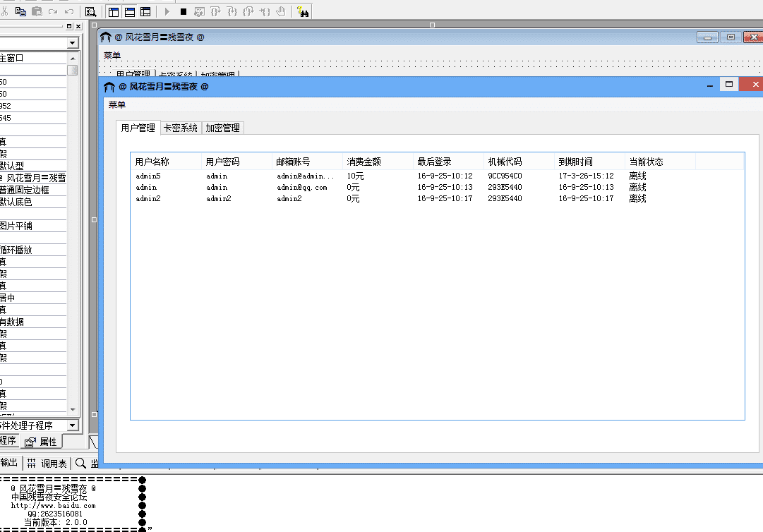Open the dropdown at top of property panel
763x532 pixels.
pyautogui.click(x=72, y=42)
